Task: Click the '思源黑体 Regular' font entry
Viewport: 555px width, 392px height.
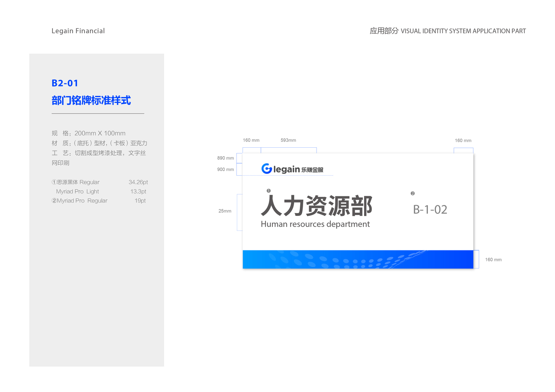Action: [x=76, y=182]
